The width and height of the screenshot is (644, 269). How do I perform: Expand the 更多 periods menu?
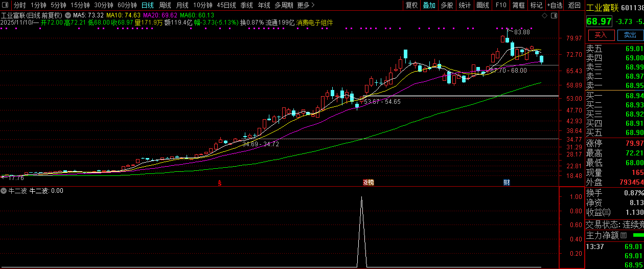pos(306,5)
